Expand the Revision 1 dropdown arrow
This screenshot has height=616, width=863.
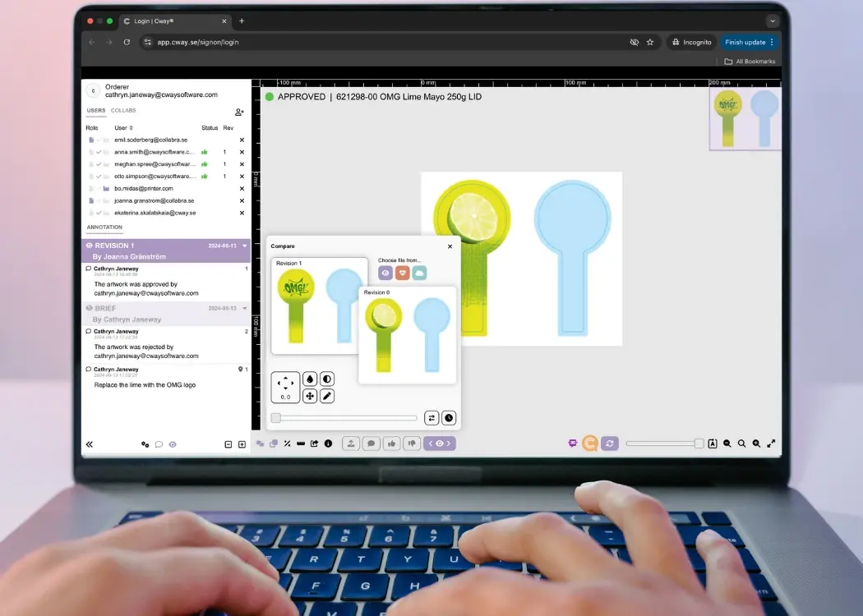pos(244,246)
